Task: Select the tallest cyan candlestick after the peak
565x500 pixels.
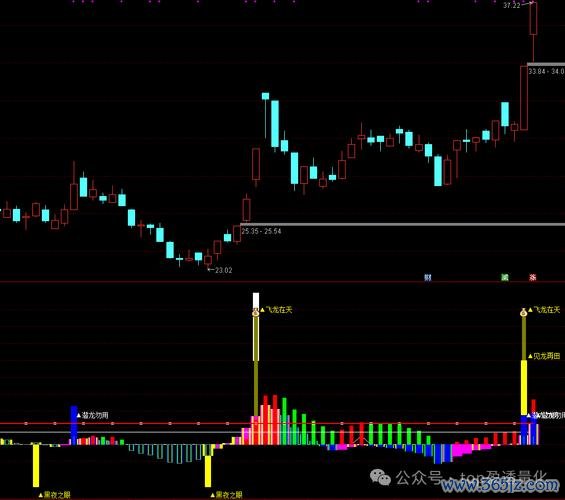Action: pos(275,124)
